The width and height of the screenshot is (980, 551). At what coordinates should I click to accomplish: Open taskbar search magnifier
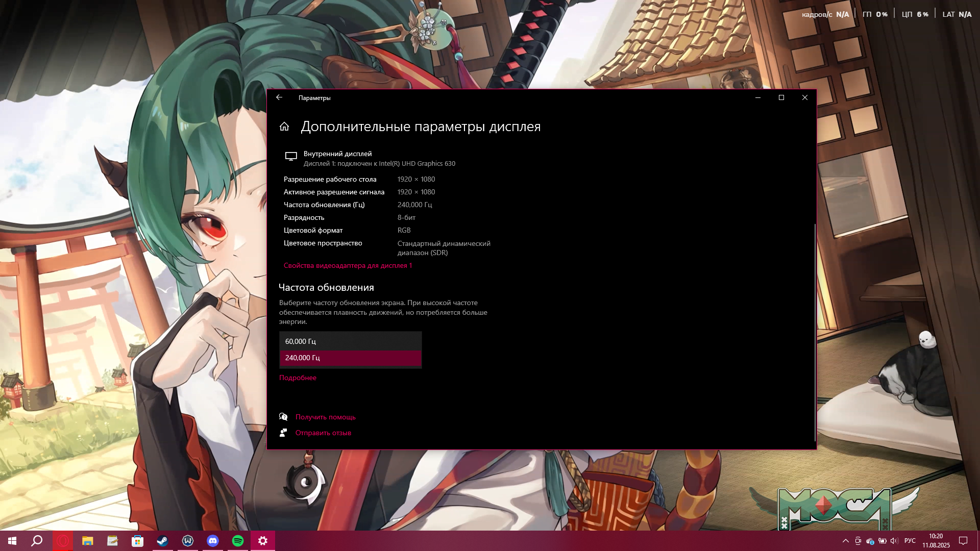(37, 541)
